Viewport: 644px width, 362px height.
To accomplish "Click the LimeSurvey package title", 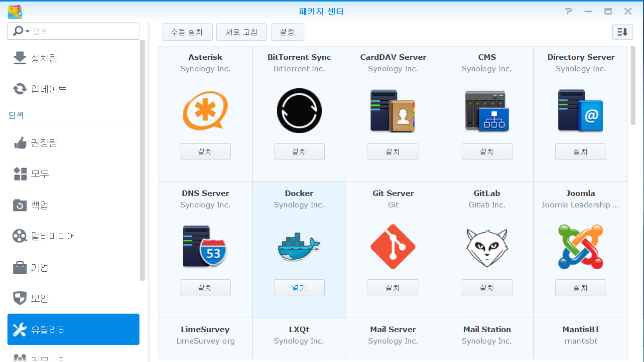I will click(x=205, y=330).
